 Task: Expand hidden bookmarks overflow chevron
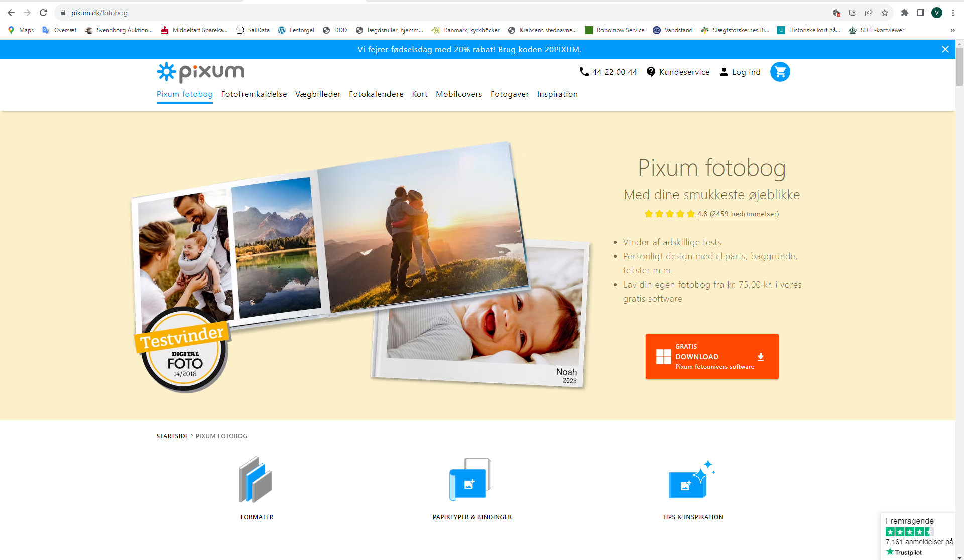click(x=952, y=30)
